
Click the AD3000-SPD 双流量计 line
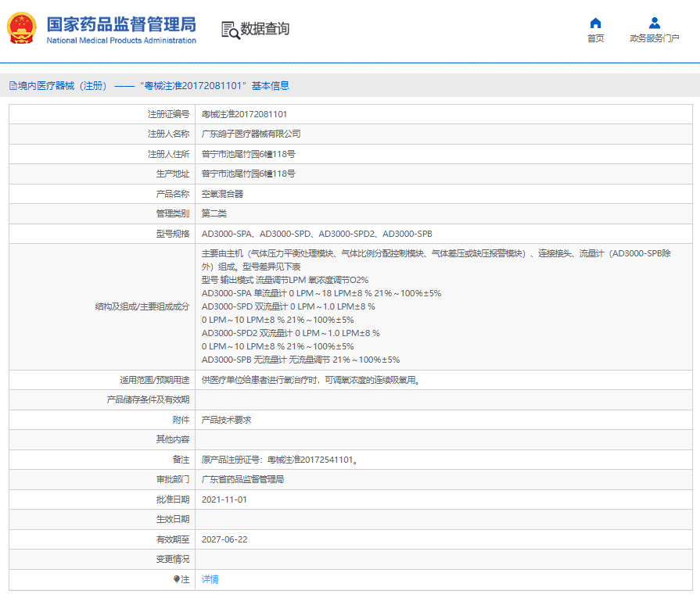click(289, 306)
